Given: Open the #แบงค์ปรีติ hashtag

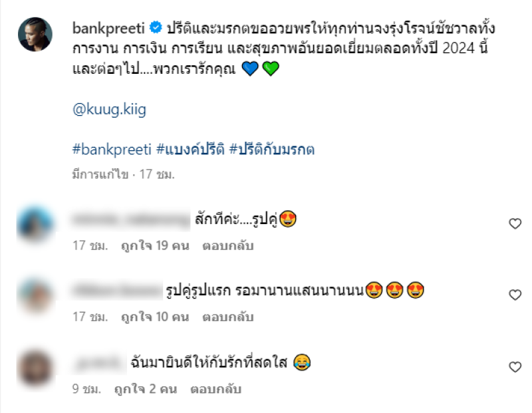Looking at the screenshot, I should point(190,150).
